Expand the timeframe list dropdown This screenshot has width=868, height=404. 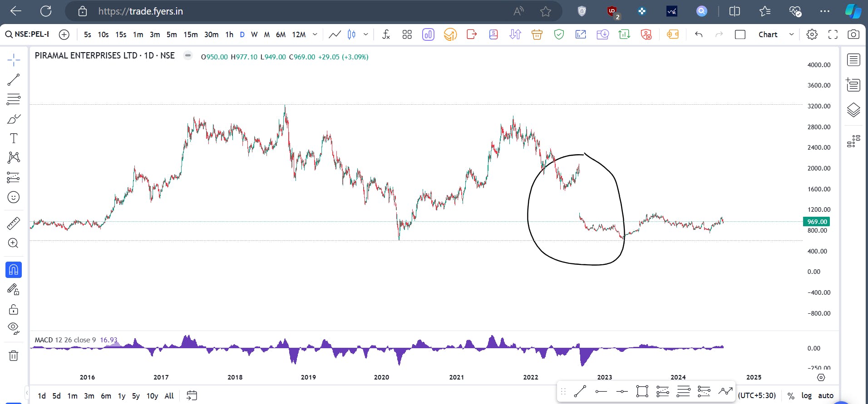click(315, 34)
